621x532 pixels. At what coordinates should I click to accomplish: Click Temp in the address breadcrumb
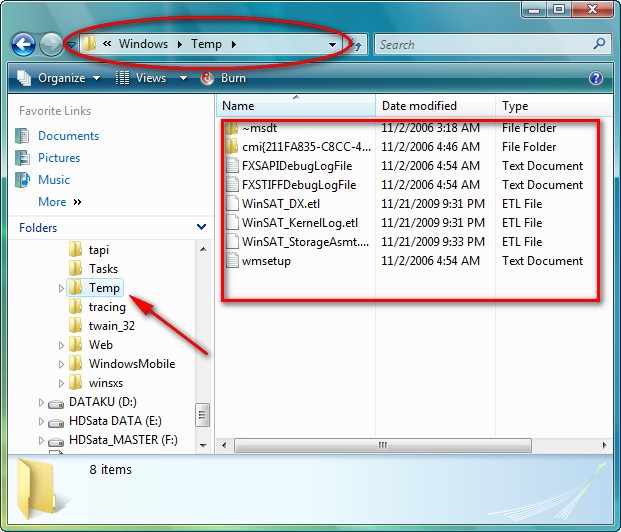tap(206, 44)
